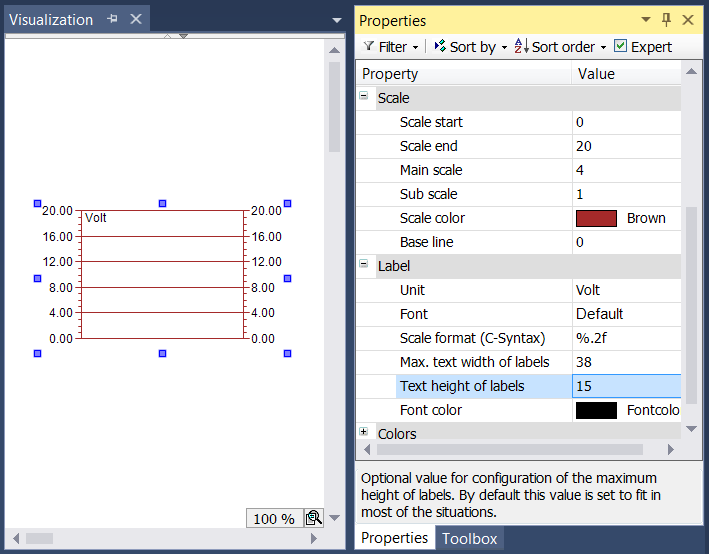Click the visualization scroll up arrow

coord(334,50)
